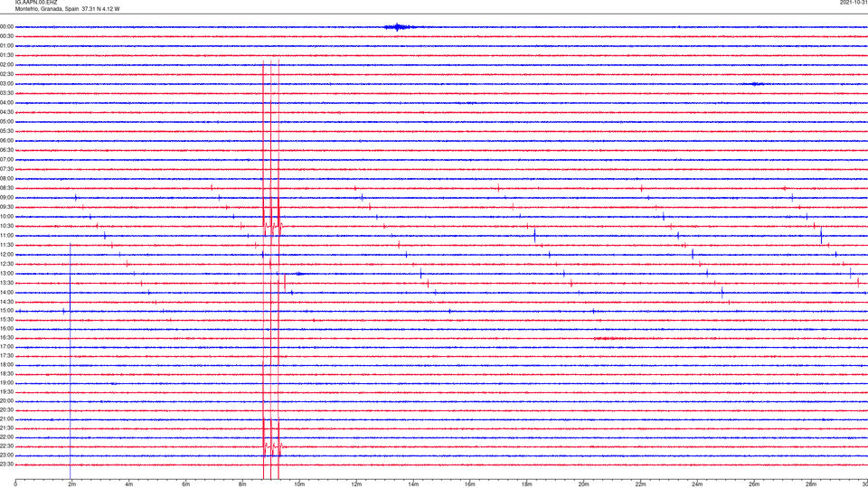Pick the 8m tick label on the minute axis
The width and height of the screenshot is (868, 488).
[x=242, y=484]
